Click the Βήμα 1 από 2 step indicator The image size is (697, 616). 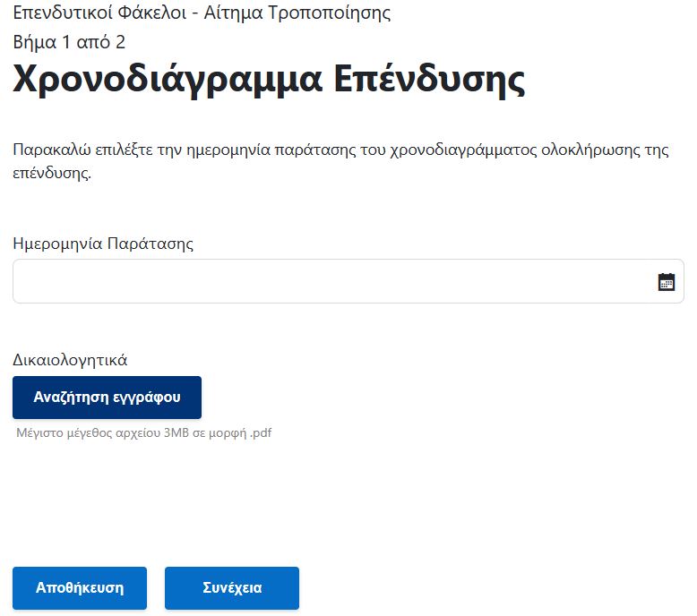tap(69, 42)
